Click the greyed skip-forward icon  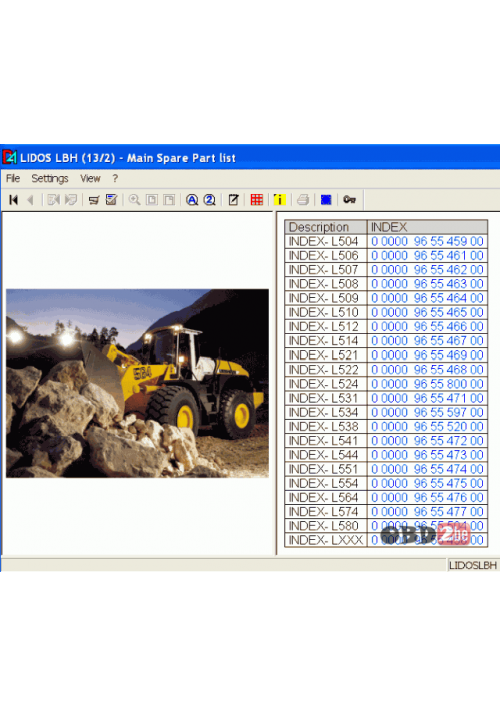point(71,200)
